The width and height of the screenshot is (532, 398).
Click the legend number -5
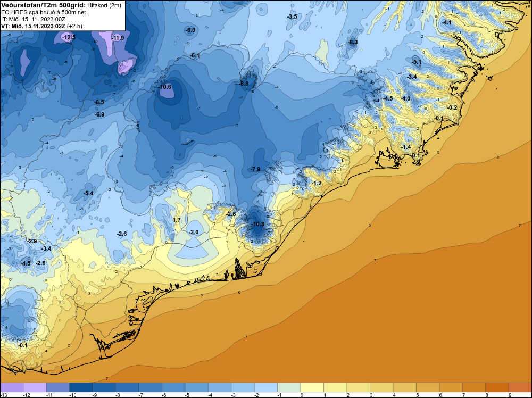coord(187,395)
